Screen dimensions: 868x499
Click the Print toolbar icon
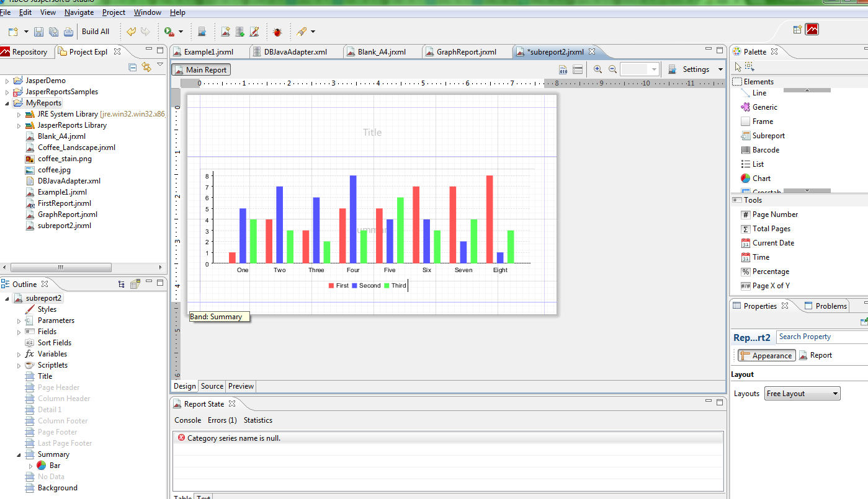(68, 32)
